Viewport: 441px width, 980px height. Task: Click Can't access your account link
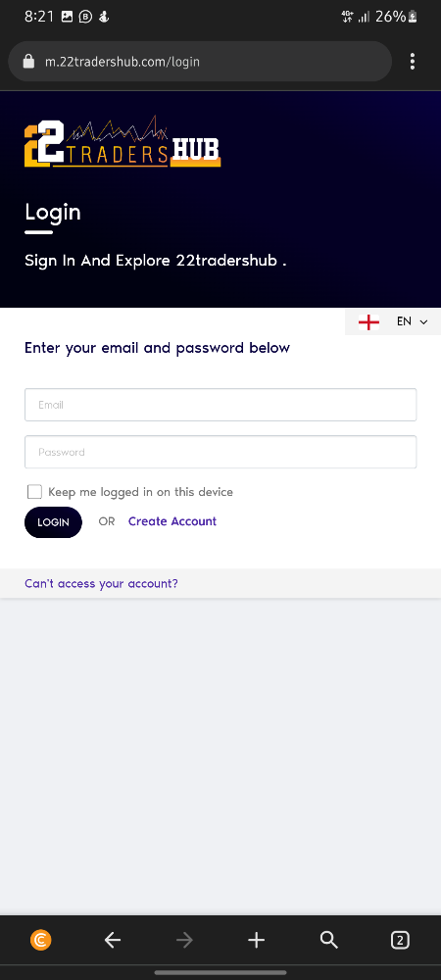101,584
